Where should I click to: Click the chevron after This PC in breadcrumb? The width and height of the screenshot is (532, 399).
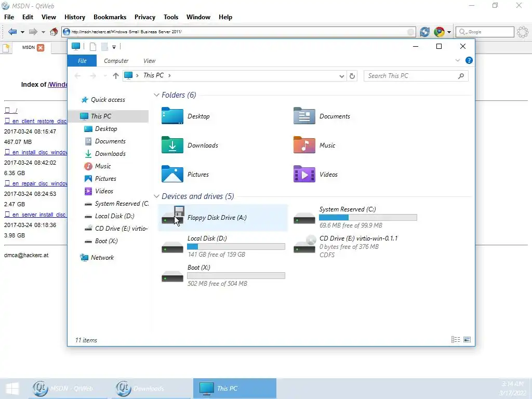click(x=169, y=75)
